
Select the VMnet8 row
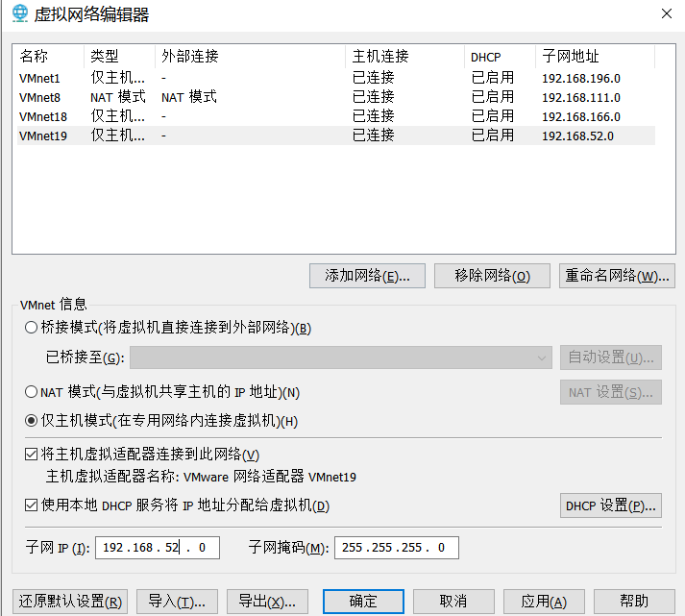[x=336, y=97]
